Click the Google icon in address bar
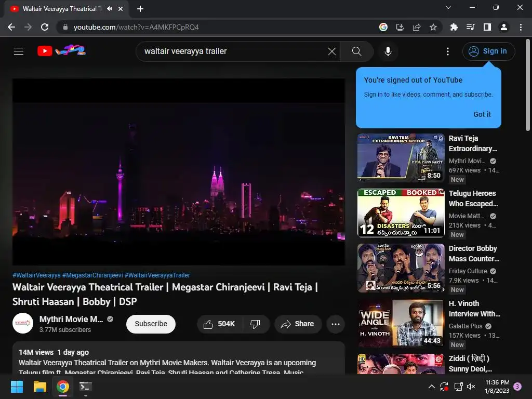Viewport: 532px width, 399px height. (x=383, y=27)
